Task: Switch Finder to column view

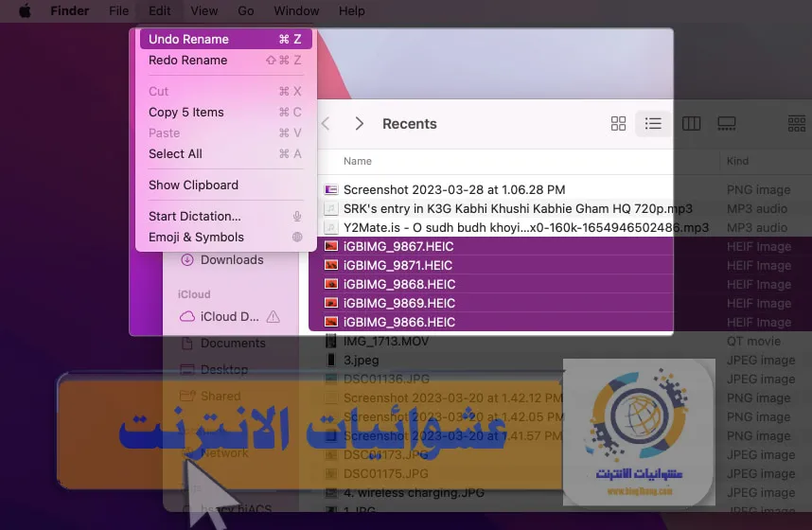Action: (692, 123)
